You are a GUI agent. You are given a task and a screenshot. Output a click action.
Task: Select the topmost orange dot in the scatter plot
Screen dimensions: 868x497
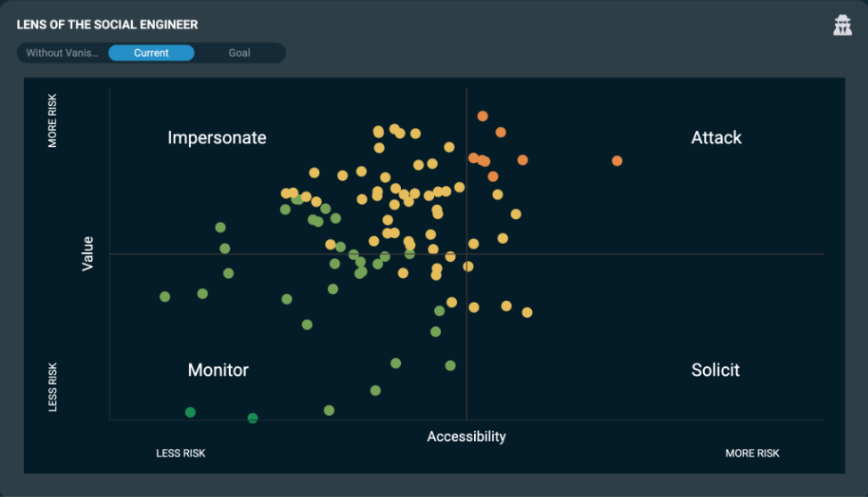pos(482,116)
